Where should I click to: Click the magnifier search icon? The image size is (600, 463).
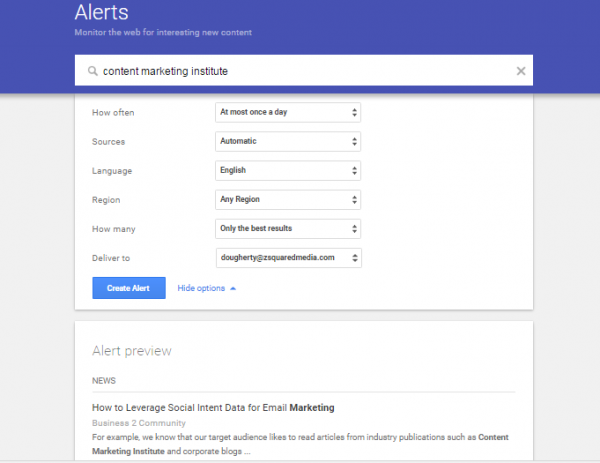(x=93, y=71)
